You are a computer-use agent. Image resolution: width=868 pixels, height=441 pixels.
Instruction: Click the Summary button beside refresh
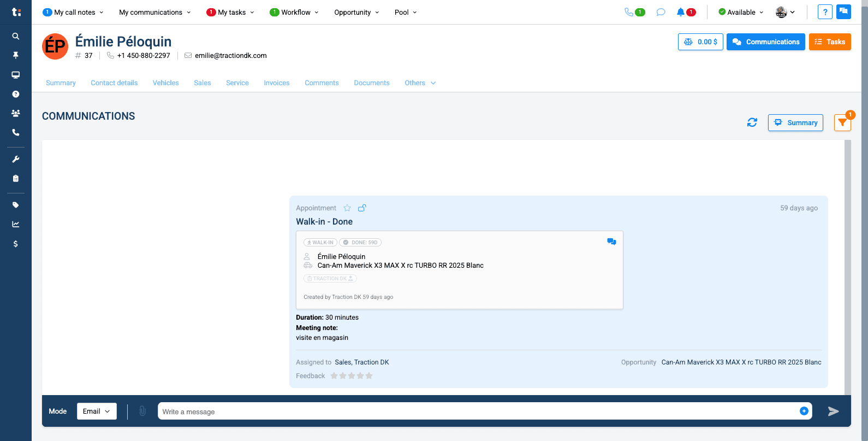click(x=795, y=122)
